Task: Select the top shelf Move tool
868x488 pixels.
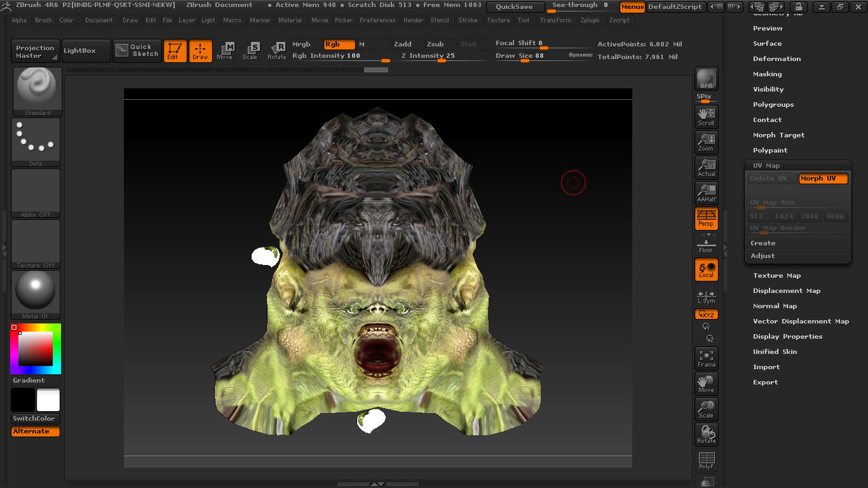Action: point(225,51)
